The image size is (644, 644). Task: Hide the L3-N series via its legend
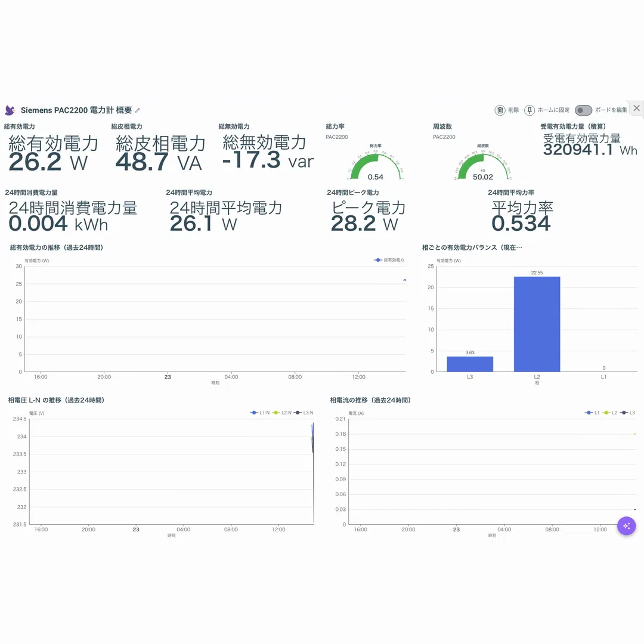pyautogui.click(x=304, y=413)
